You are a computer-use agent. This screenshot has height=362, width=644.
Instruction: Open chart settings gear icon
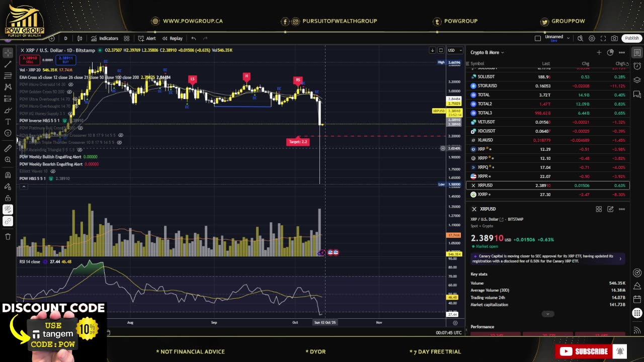[x=592, y=38]
